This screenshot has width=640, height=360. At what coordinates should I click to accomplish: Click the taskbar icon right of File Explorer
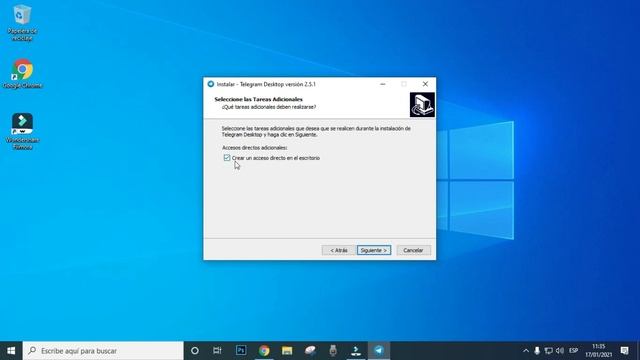pos(310,351)
